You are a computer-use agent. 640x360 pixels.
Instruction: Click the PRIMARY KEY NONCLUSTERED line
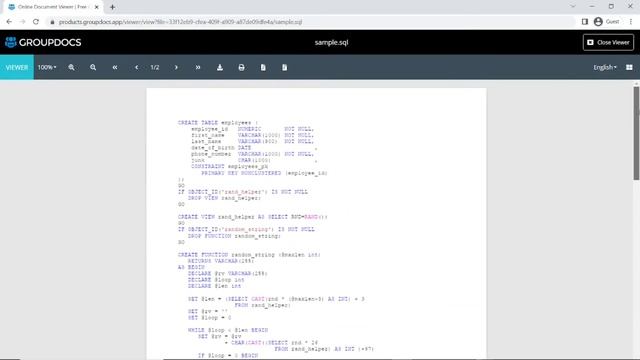point(264,173)
